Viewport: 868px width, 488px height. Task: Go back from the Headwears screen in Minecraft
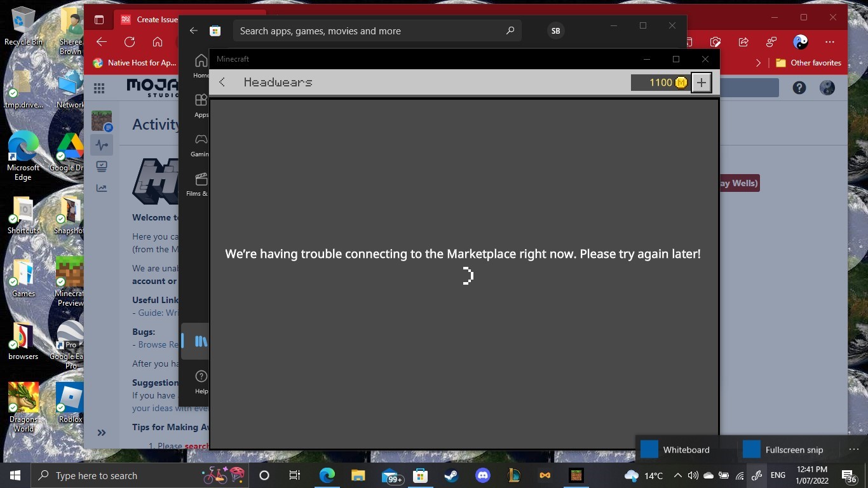pos(222,82)
